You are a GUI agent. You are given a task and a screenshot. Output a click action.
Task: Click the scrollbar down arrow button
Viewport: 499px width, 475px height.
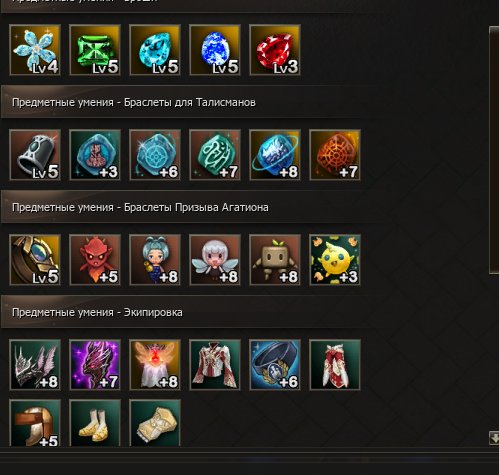point(494,438)
